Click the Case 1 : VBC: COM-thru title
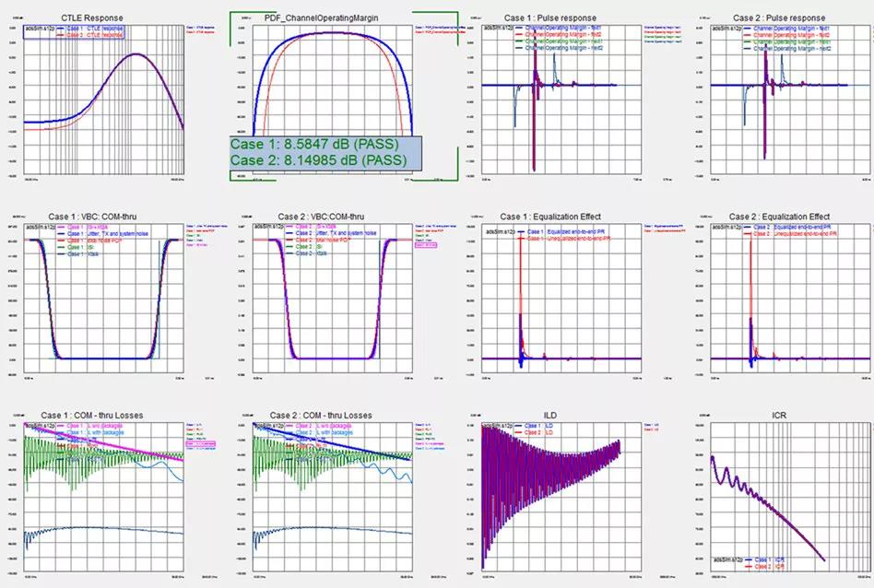This screenshot has height=588, width=874. click(x=92, y=217)
